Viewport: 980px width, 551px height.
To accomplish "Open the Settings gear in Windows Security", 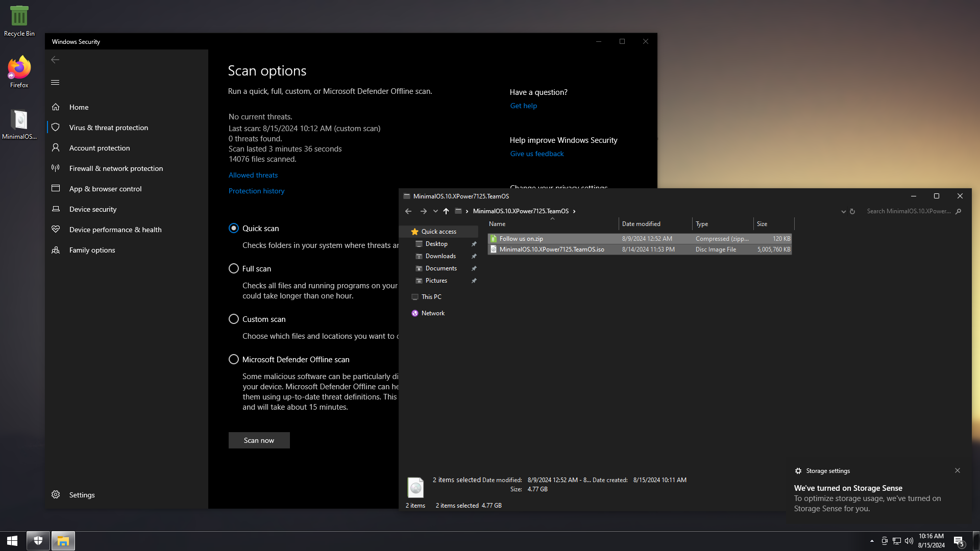I will (56, 495).
